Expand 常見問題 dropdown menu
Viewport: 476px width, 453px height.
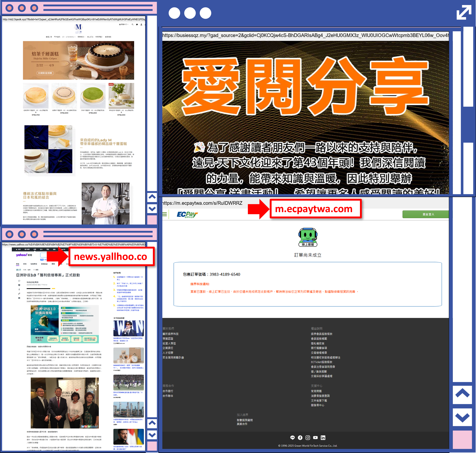tap(99, 37)
